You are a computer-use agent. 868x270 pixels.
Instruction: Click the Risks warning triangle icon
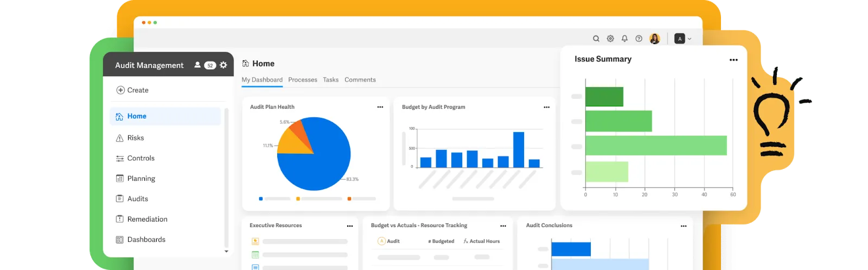pos(120,138)
